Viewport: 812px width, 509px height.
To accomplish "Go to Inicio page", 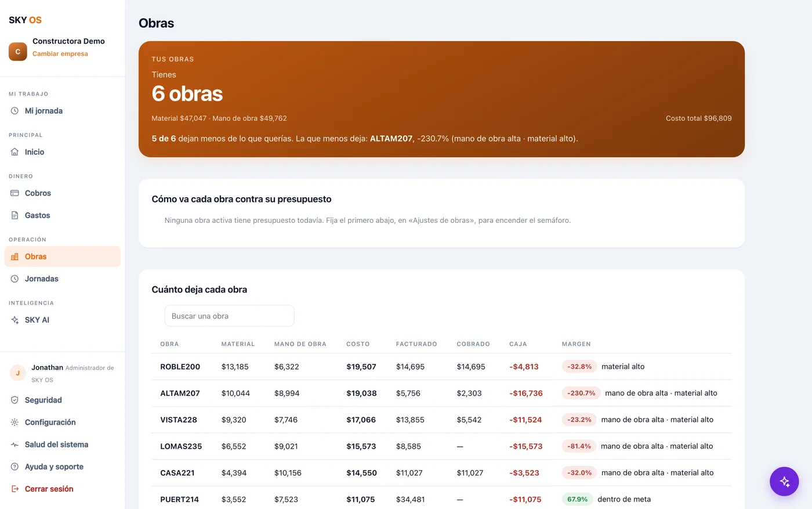I will pos(63,152).
